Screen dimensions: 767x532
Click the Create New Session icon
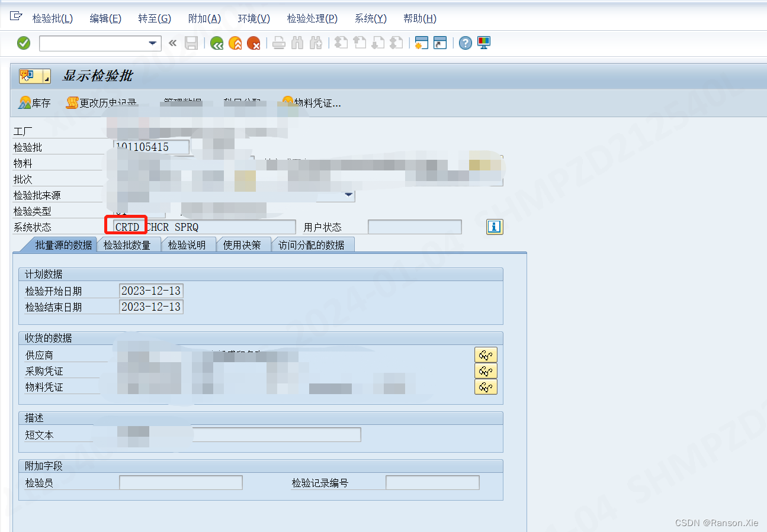point(421,43)
